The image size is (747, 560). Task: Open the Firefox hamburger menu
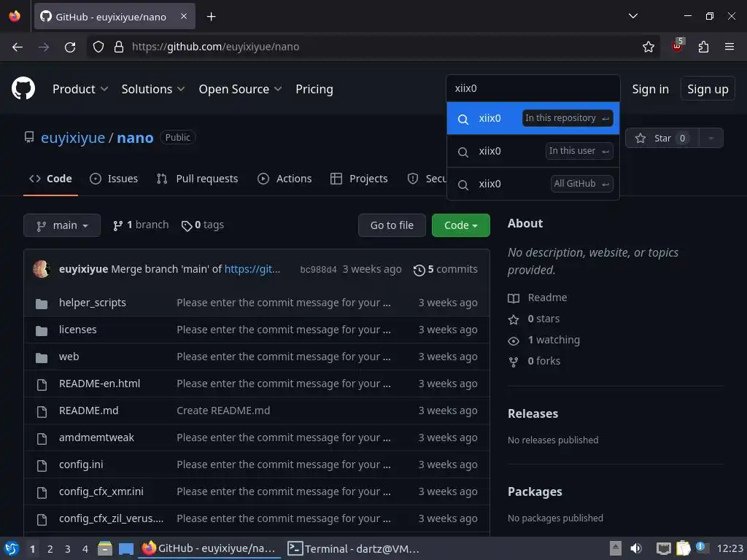coord(729,47)
